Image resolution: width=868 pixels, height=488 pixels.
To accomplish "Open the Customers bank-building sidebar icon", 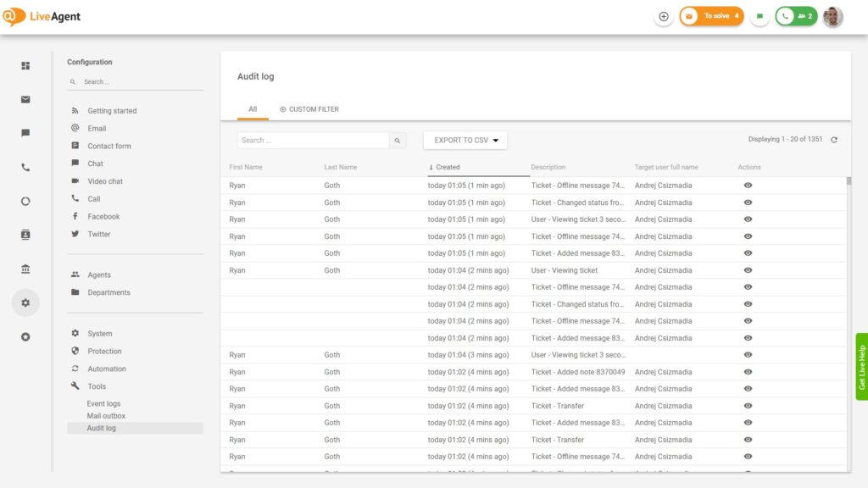I will [x=25, y=269].
